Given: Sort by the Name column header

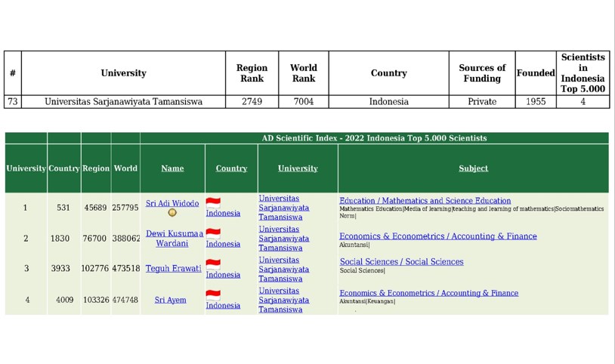Looking at the screenshot, I should click(x=172, y=168).
